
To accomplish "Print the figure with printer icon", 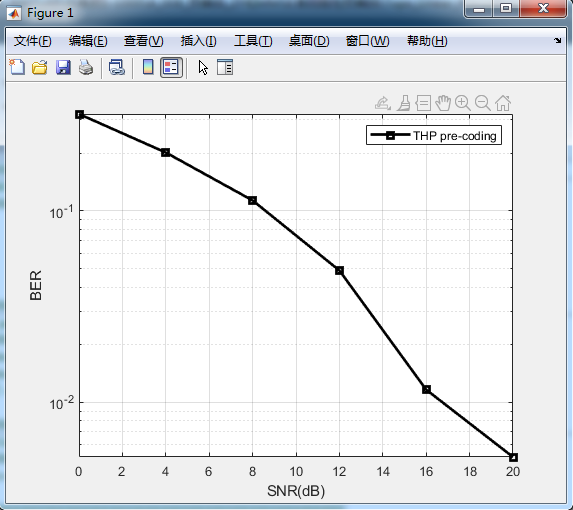I will [86, 68].
